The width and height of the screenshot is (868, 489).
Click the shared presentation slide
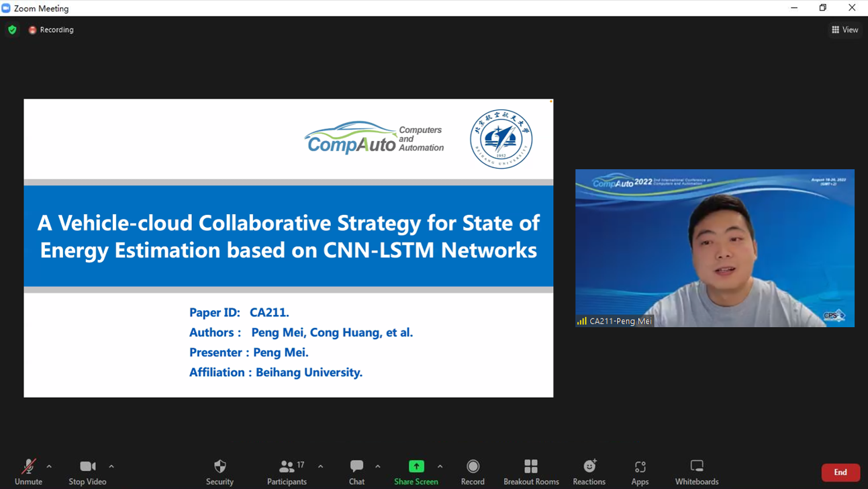pyautogui.click(x=289, y=248)
